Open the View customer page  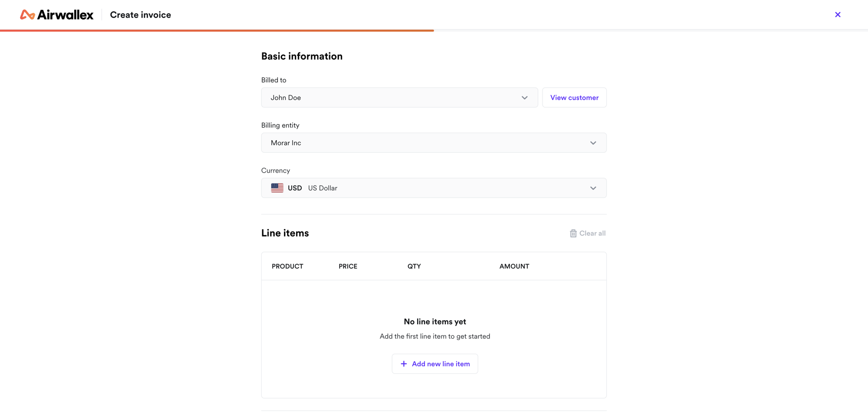click(574, 97)
